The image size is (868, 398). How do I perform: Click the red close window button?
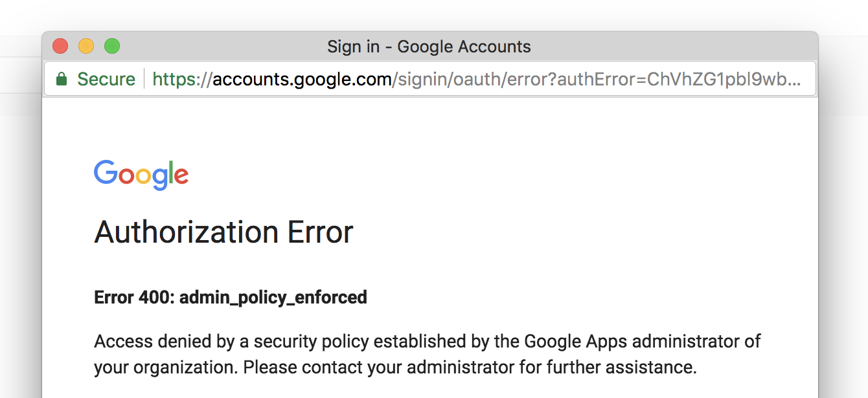pyautogui.click(x=60, y=46)
